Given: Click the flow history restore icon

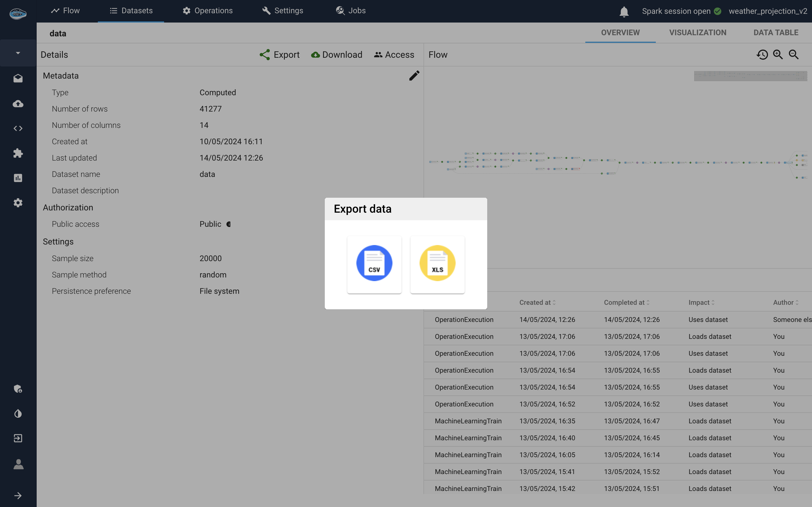Looking at the screenshot, I should (762, 55).
